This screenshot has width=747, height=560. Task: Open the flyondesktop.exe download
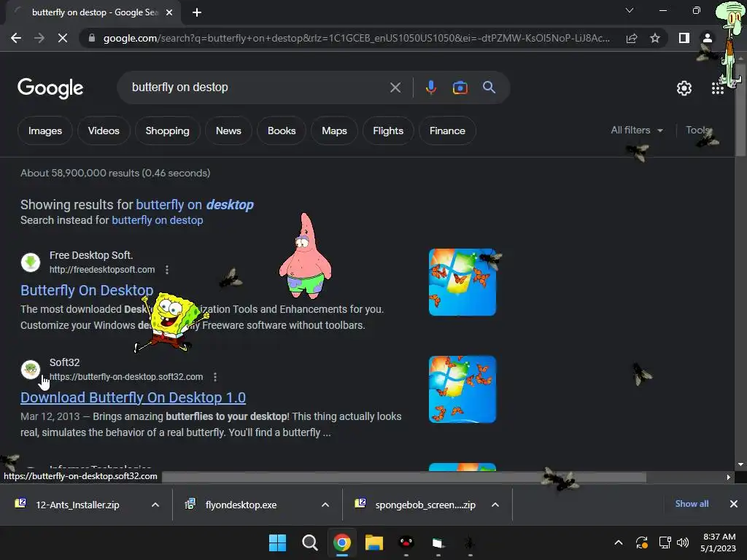(x=241, y=505)
